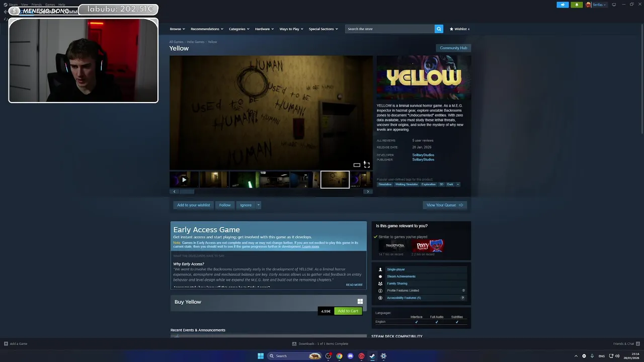
Task: Open the green notifications bell
Action: 577,5
